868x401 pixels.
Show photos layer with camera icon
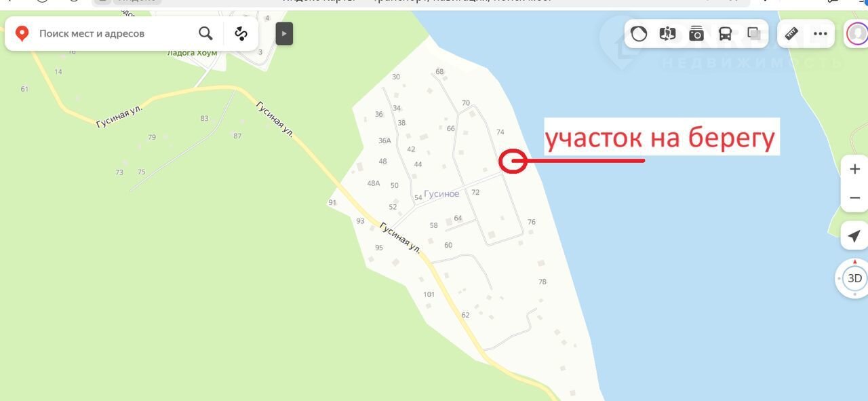pyautogui.click(x=696, y=33)
